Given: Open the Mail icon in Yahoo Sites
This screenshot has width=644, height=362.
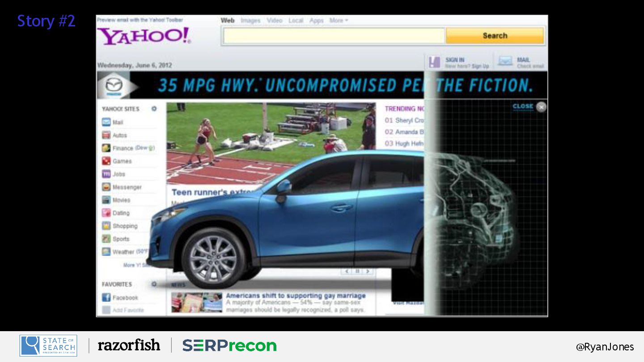Looking at the screenshot, I should coord(106,122).
